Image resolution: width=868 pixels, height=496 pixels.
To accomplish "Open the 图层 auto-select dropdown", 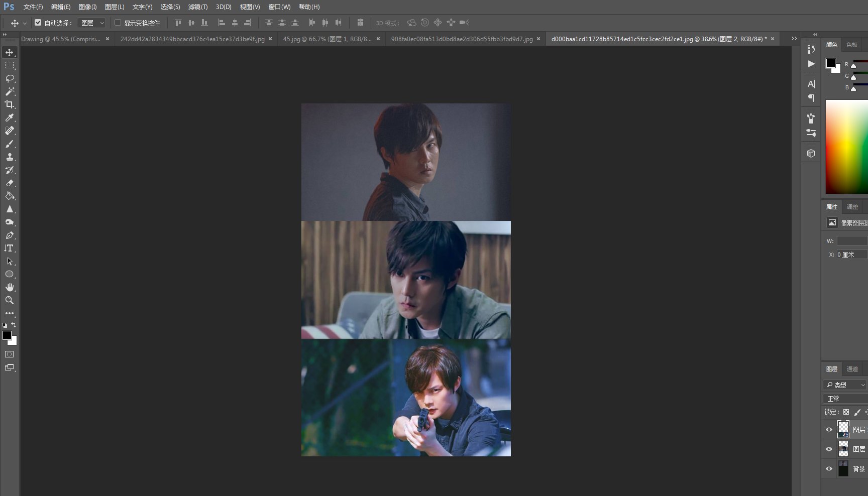I will click(92, 23).
